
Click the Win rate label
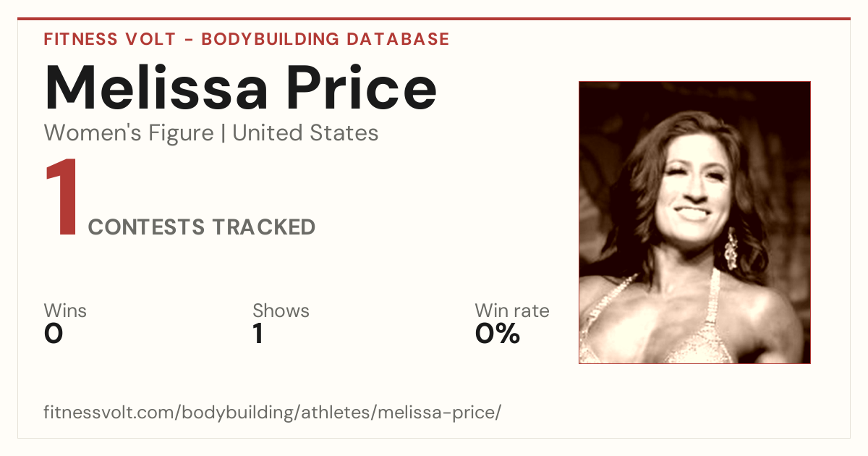coord(512,311)
